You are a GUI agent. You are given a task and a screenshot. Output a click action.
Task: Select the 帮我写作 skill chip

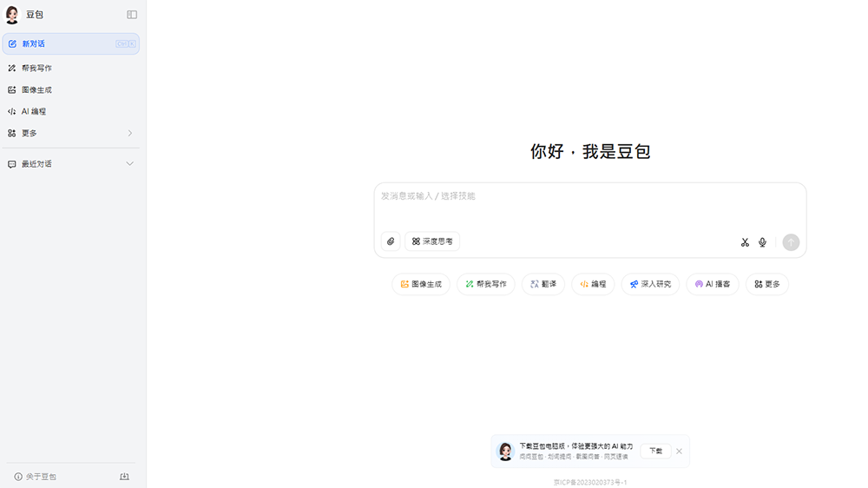tap(486, 284)
